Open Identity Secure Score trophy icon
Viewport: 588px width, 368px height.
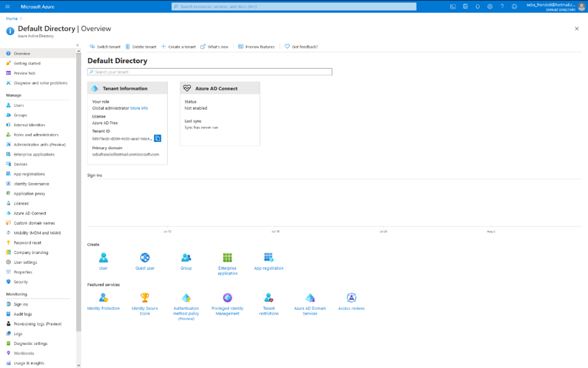(x=145, y=298)
